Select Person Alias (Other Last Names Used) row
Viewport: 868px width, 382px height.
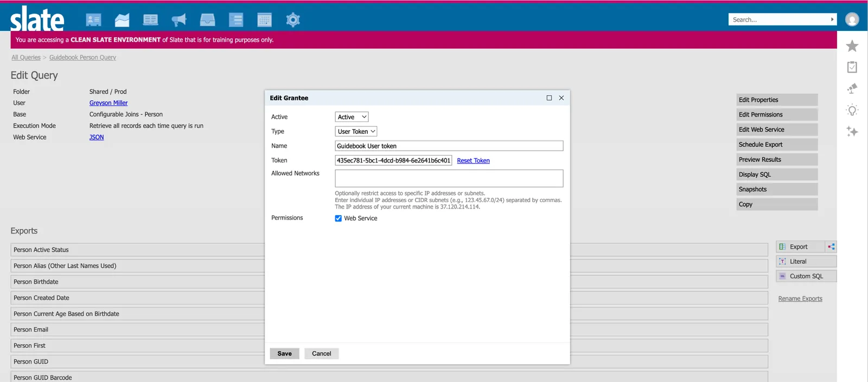pyautogui.click(x=389, y=266)
